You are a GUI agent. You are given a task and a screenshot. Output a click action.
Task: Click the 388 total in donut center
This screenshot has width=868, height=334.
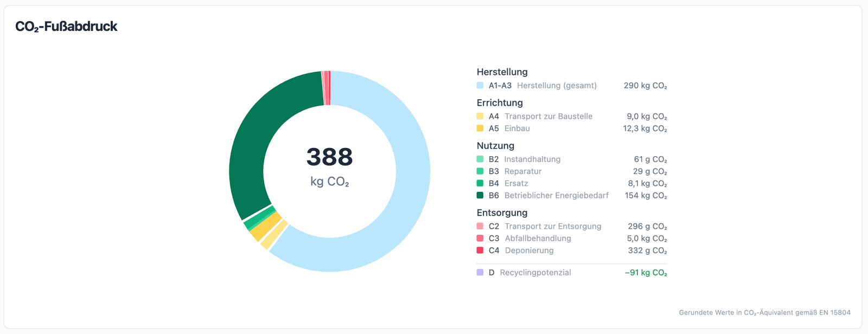click(x=329, y=157)
